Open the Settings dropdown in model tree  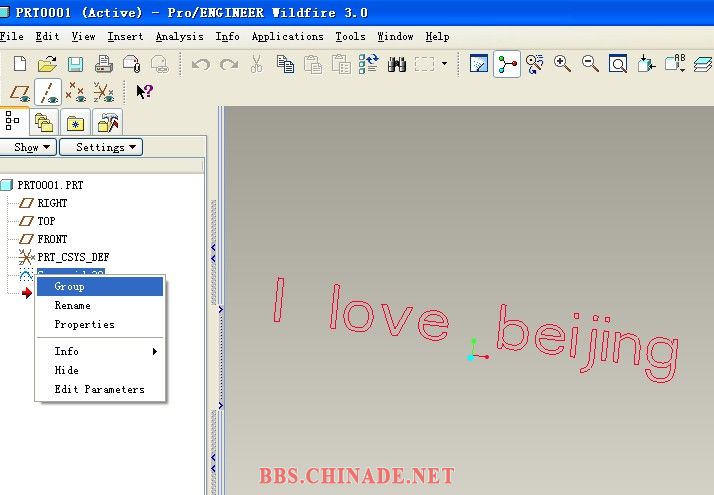(101, 147)
